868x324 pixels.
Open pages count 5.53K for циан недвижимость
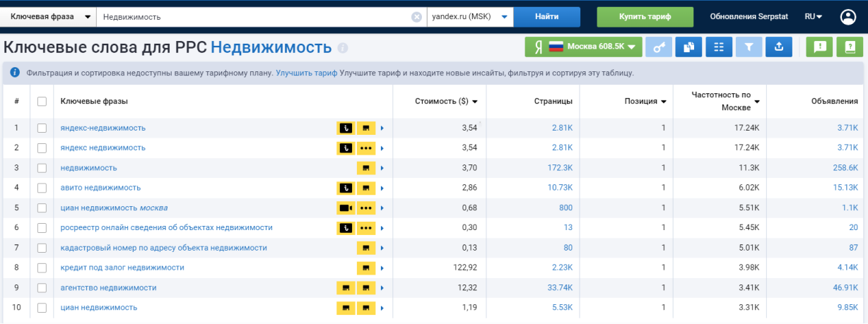[x=561, y=308]
